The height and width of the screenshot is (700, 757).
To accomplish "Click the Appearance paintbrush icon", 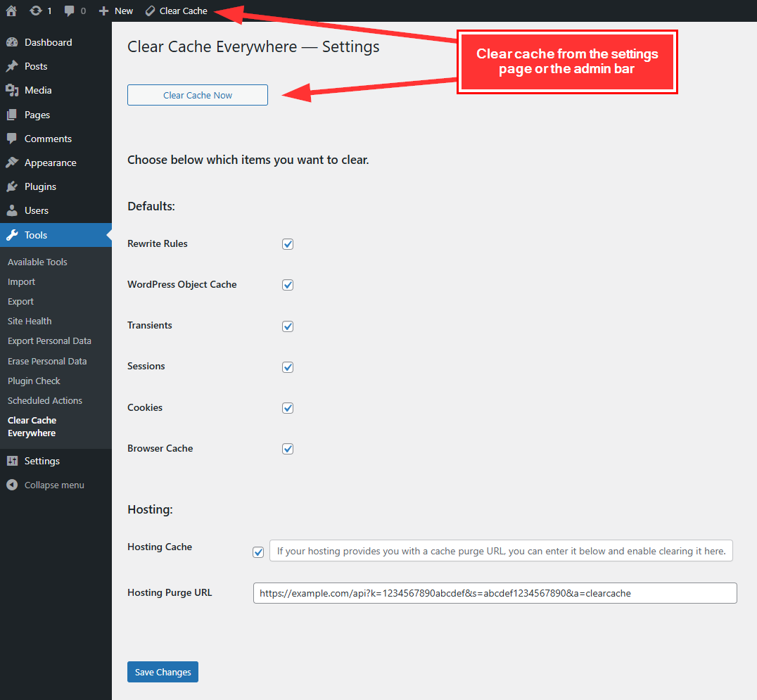I will [12, 163].
